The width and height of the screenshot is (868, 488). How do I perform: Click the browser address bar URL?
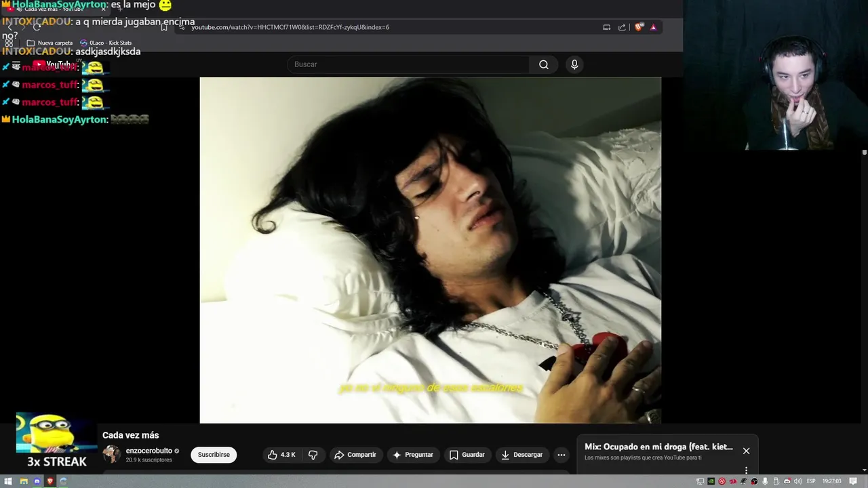290,27
